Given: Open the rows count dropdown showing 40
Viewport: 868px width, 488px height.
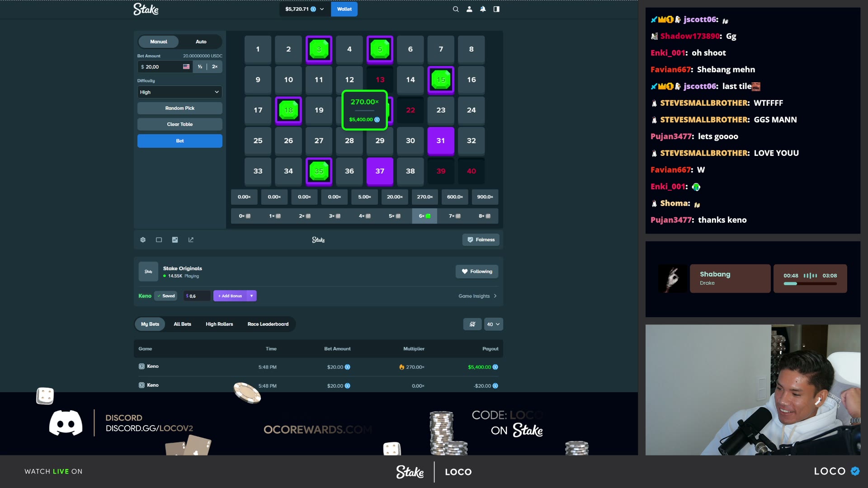Looking at the screenshot, I should point(494,324).
